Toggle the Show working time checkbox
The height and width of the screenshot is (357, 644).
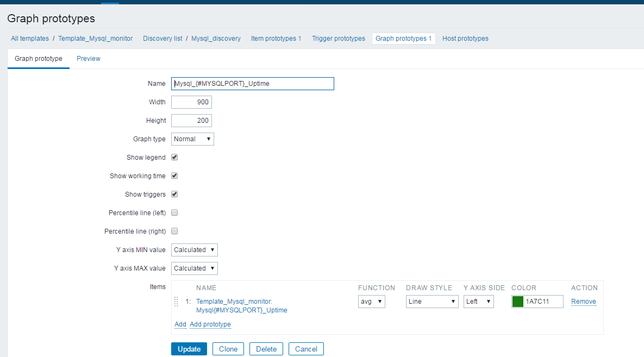[174, 176]
